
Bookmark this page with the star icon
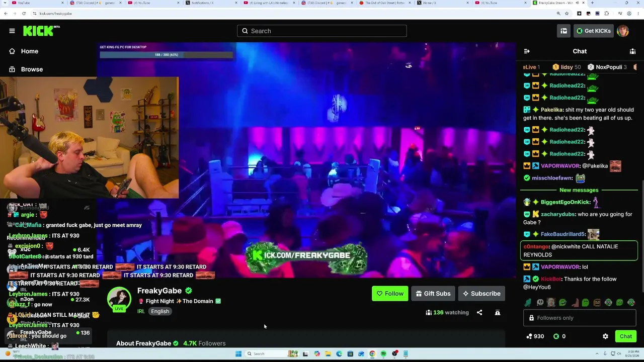[x=567, y=14]
